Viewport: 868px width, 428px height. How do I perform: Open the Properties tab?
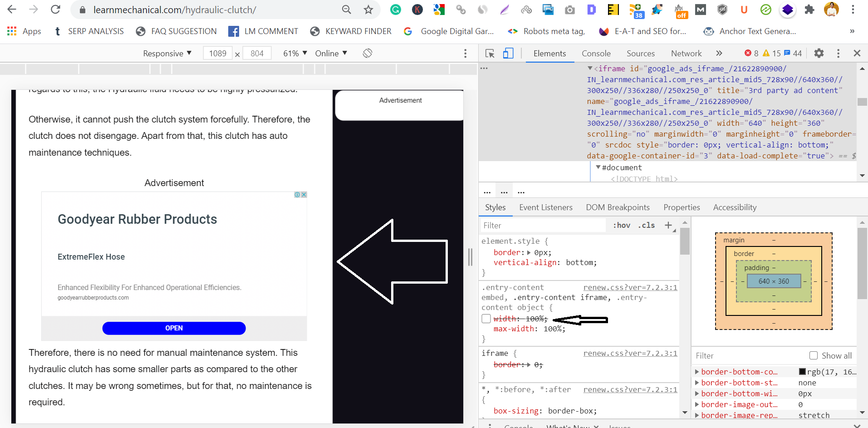pos(682,207)
